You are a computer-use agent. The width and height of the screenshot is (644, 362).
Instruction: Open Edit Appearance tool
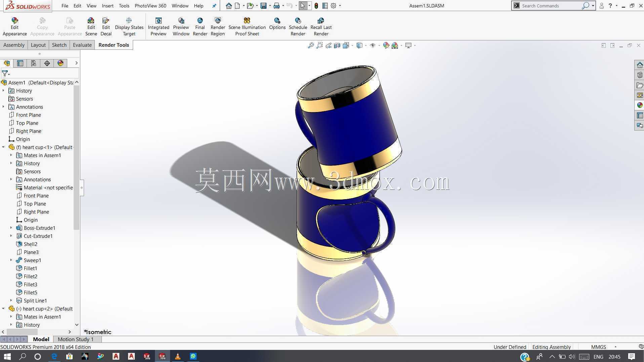(x=14, y=27)
